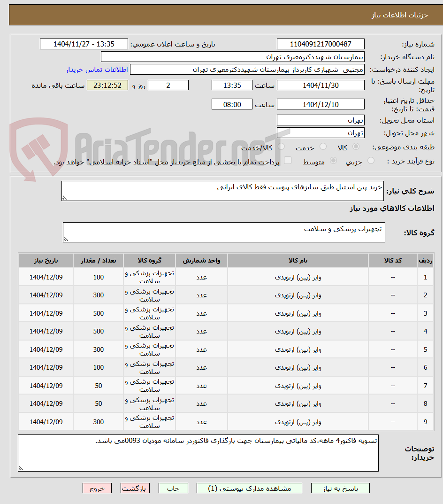Click the گروه کالا text box

(x=224, y=232)
